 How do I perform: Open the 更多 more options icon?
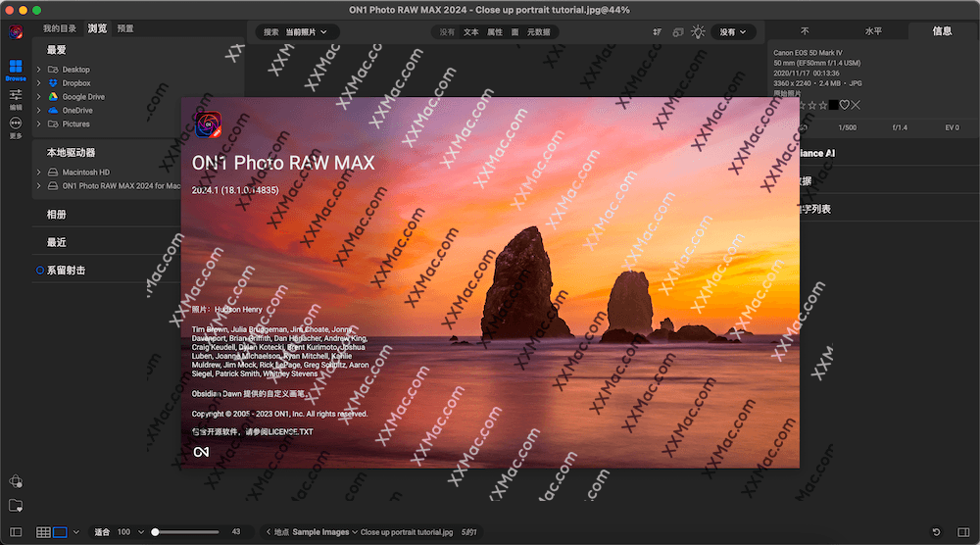click(x=16, y=124)
